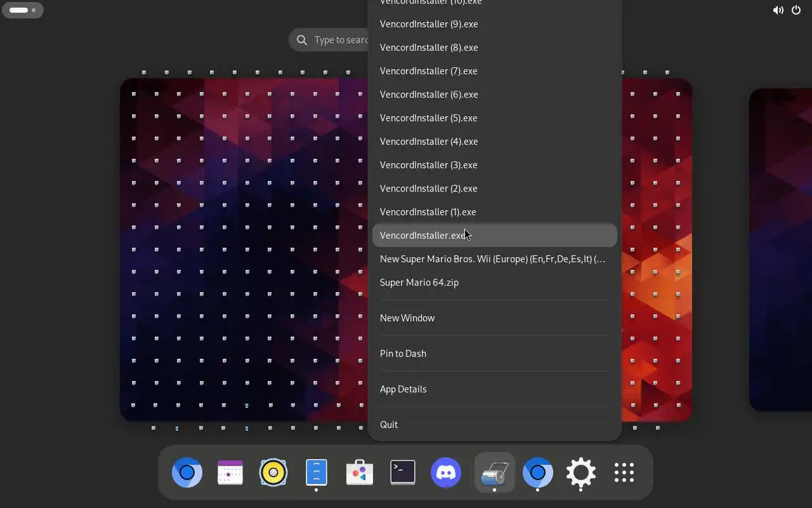Click the highlighted VencordInstaller.exe entry
The height and width of the screenshot is (508, 812).
click(495, 236)
